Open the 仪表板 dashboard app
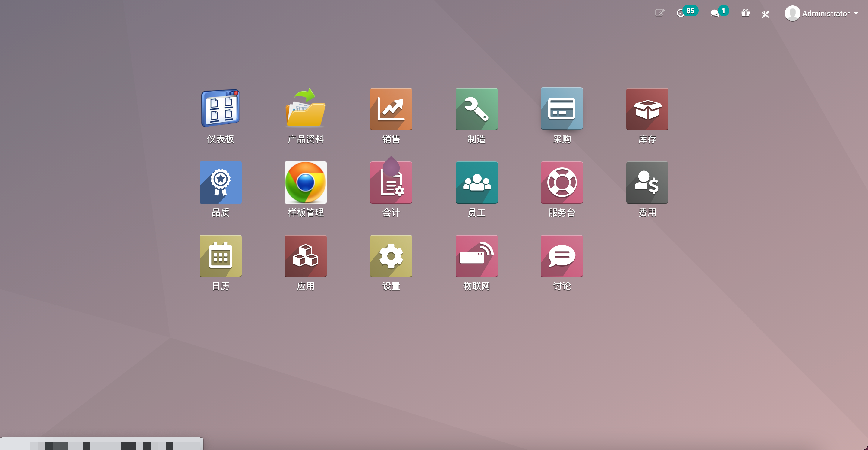The image size is (868, 450). (220, 108)
